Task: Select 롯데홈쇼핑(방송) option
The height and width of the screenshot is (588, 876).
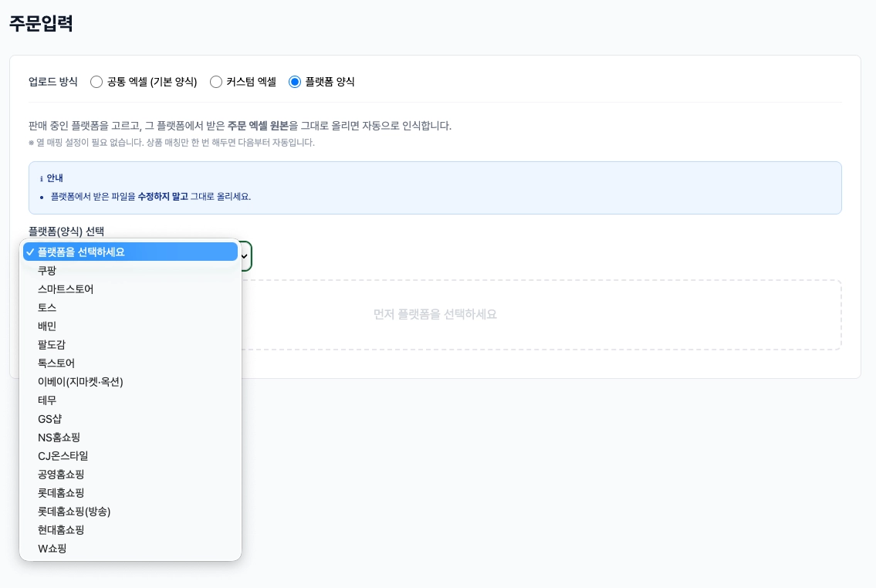Action: [x=130, y=512]
